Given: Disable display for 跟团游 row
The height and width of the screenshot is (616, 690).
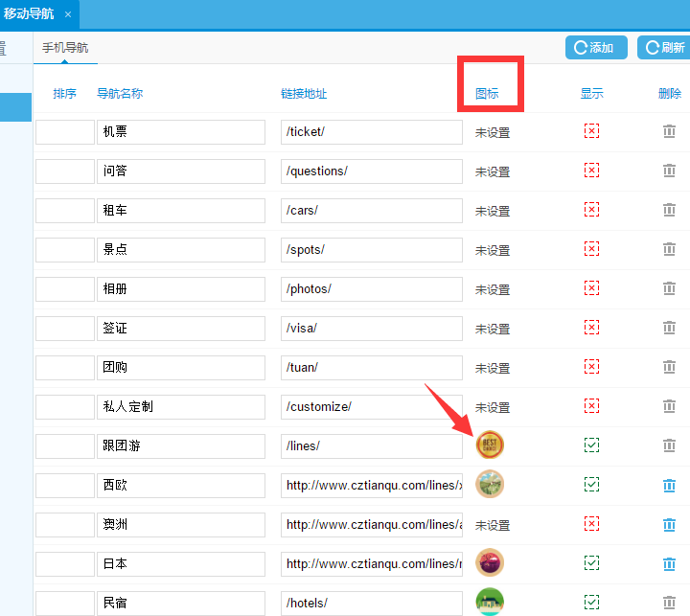Looking at the screenshot, I should tap(591, 445).
